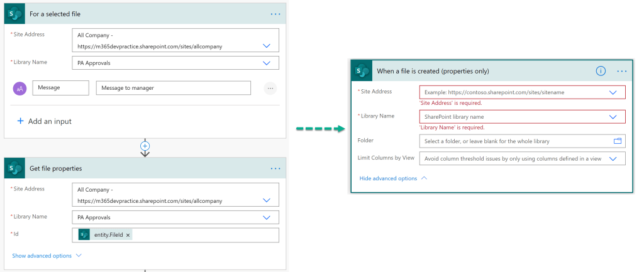
Task: Remove the entity.FileId token from Id field
Action: point(128,235)
